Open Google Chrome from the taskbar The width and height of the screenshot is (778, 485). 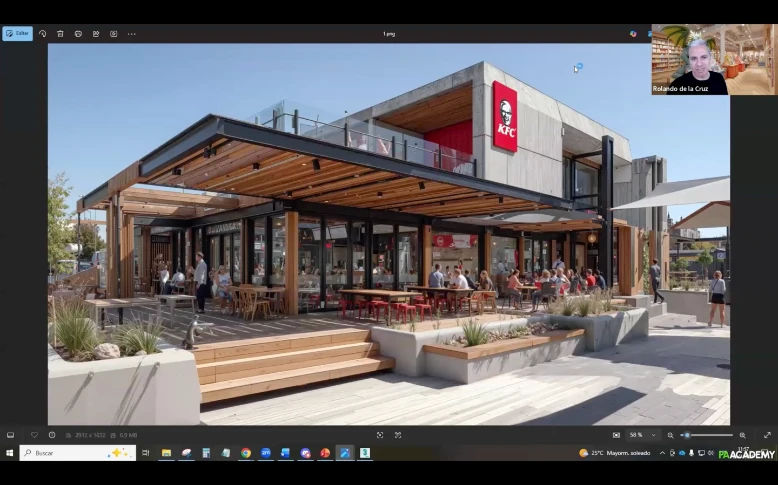coord(245,453)
